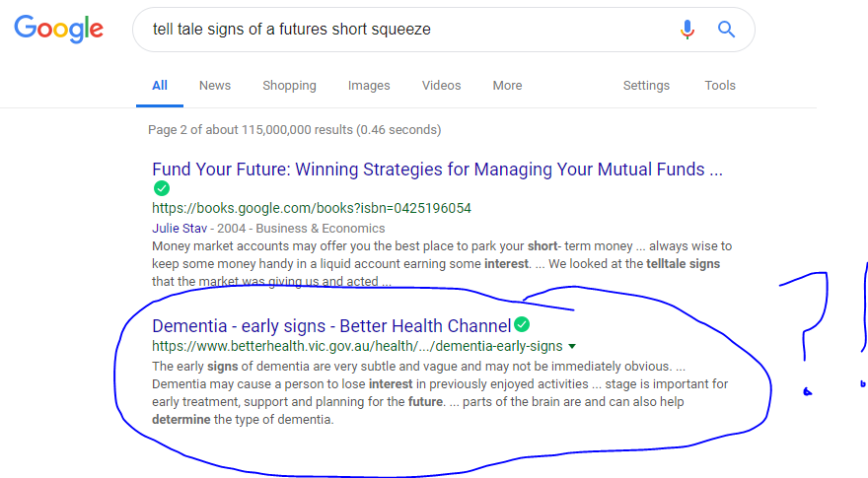
Task: Click green checkmark beside the Dementia result
Action: pyautogui.click(x=522, y=324)
